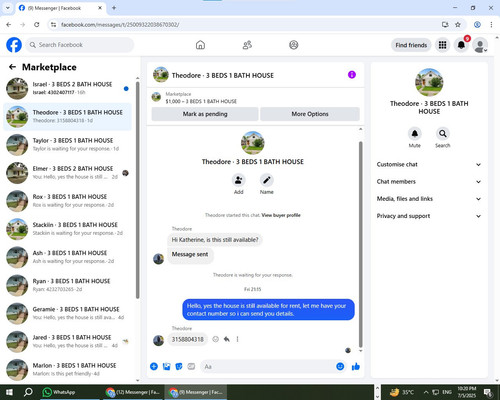Screen dimensions: 500x400
Task: Open the Friends icon in top navigation
Action: [x=247, y=45]
